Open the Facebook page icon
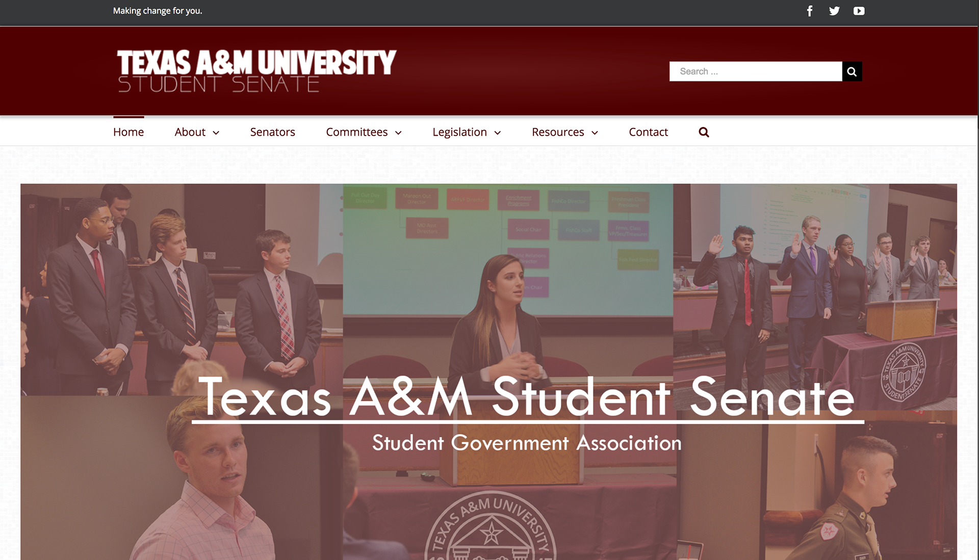Viewport: 979px width, 560px height. pyautogui.click(x=809, y=11)
